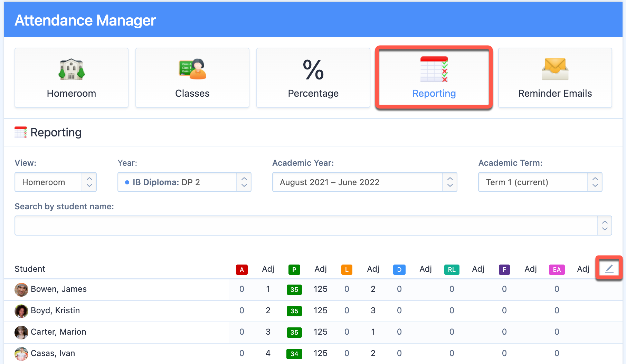This screenshot has height=364, width=626.
Task: Open student Bowen, James
Action: [58, 289]
